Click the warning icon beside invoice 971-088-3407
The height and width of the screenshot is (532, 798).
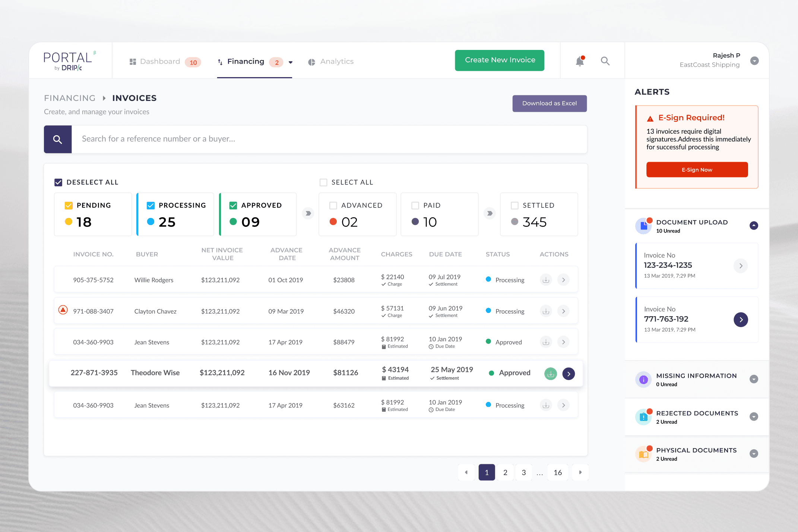[x=63, y=310]
